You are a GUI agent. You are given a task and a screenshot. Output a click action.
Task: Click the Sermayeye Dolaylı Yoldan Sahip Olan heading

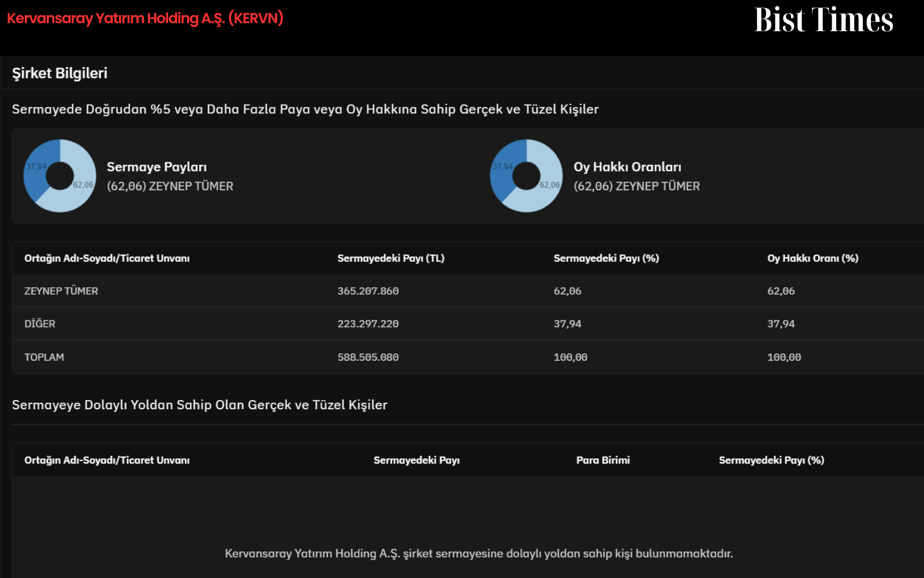pos(200,405)
